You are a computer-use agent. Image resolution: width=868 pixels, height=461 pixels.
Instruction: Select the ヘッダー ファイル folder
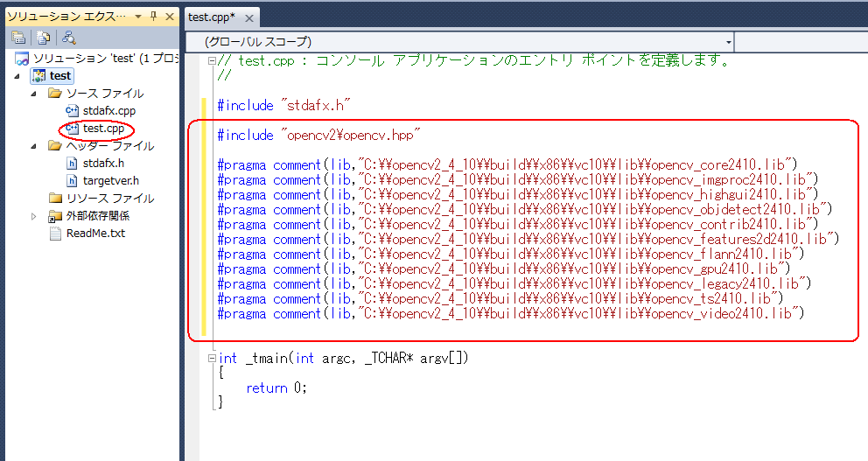101,146
